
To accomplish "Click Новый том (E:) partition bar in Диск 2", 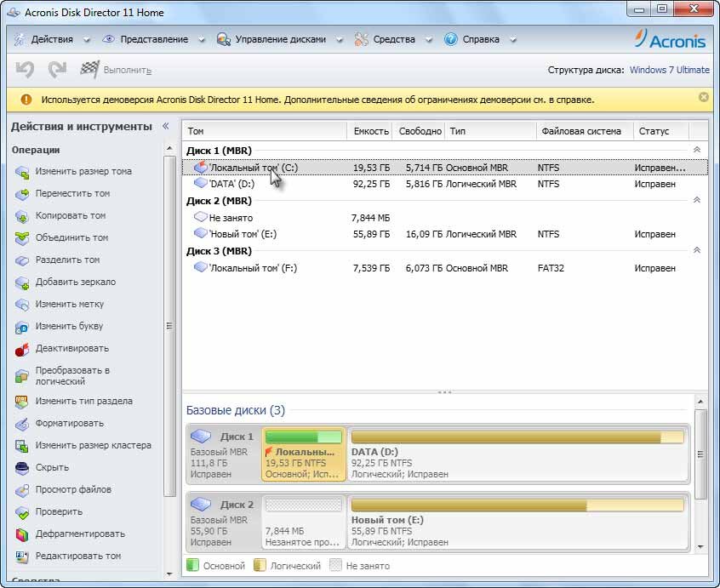I will pos(517,505).
